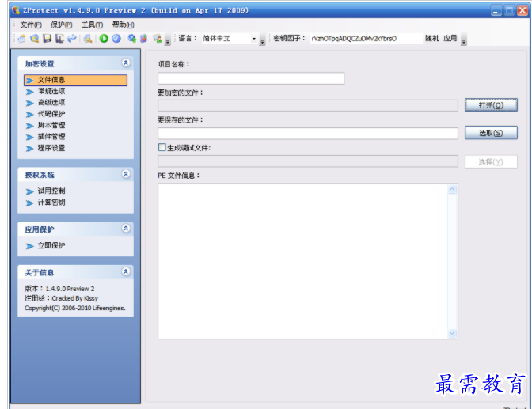The image size is (532, 409).
Task: Focus the 要加密的文件 path field
Action: [x=308, y=105]
